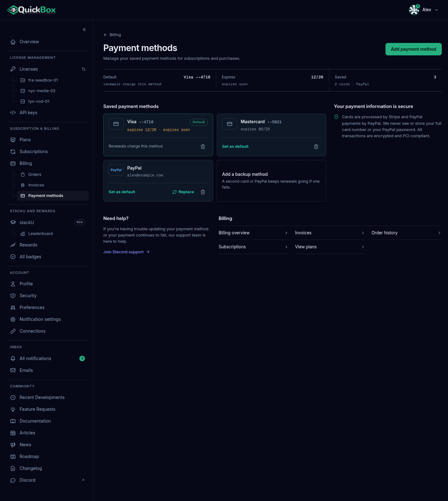Replace the PayPal account
The image size is (448, 501).
point(183,192)
